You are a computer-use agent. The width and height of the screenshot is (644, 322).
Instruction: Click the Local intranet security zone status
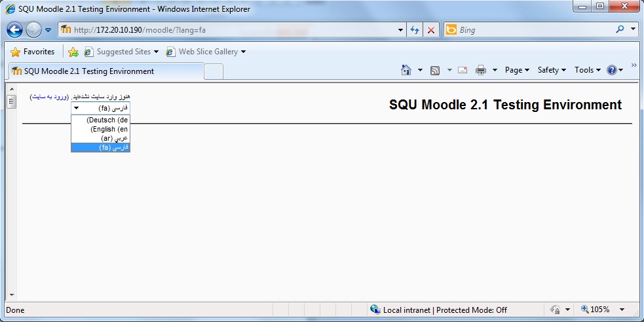point(439,310)
